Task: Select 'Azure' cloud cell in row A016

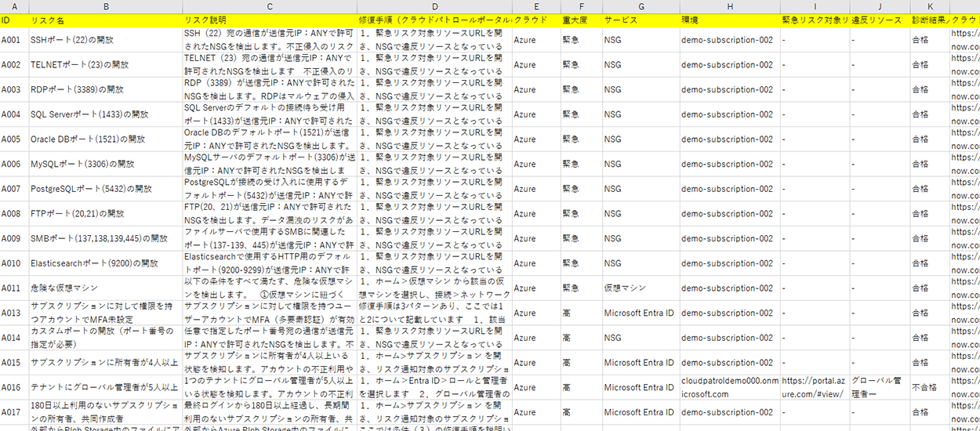Action: [x=536, y=388]
